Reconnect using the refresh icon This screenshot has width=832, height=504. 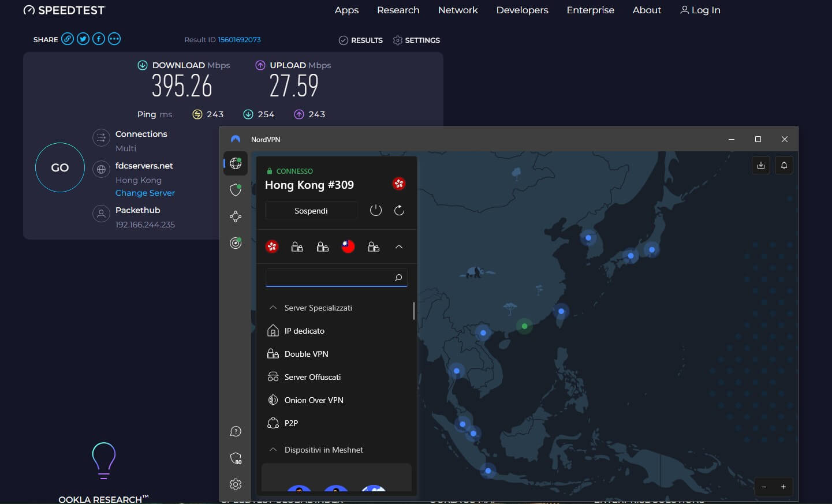tap(399, 210)
